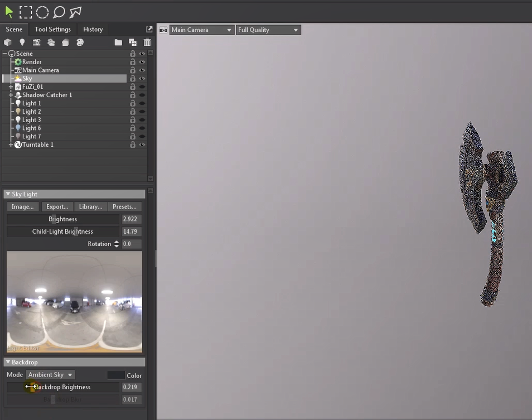Expand the Turntable 1 tree item
Viewport: 532px width, 420px height.
[11, 145]
